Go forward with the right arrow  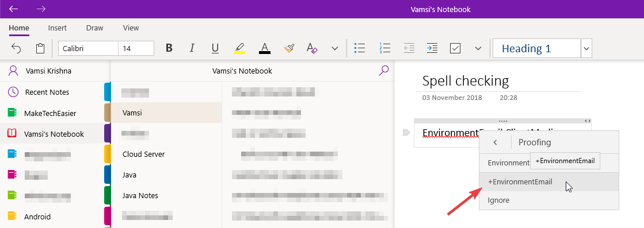41,9
